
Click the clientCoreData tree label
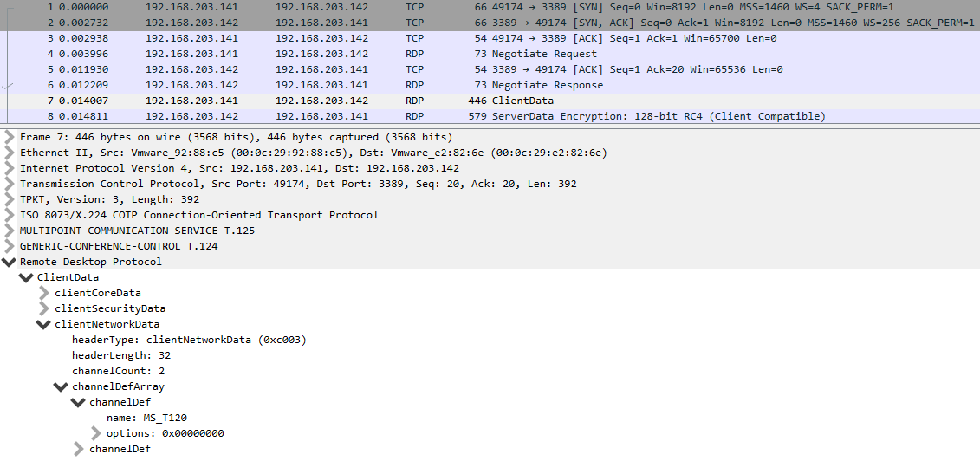point(98,293)
